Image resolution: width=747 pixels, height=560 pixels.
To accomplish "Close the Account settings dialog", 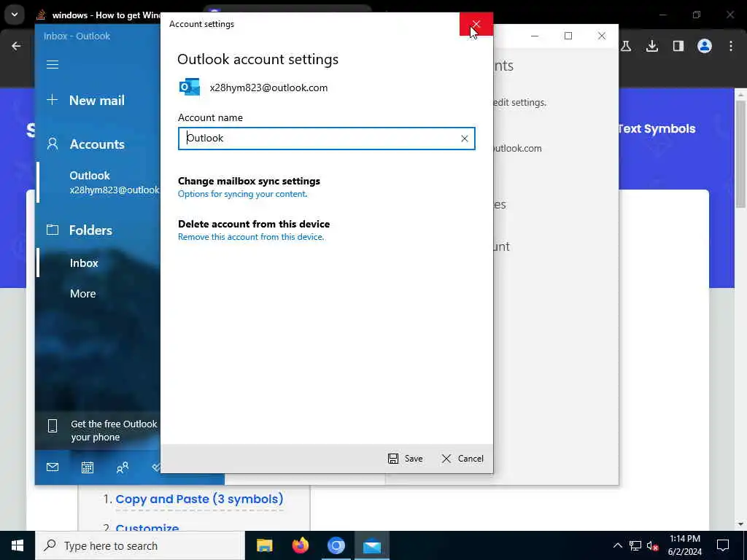I will [476, 24].
